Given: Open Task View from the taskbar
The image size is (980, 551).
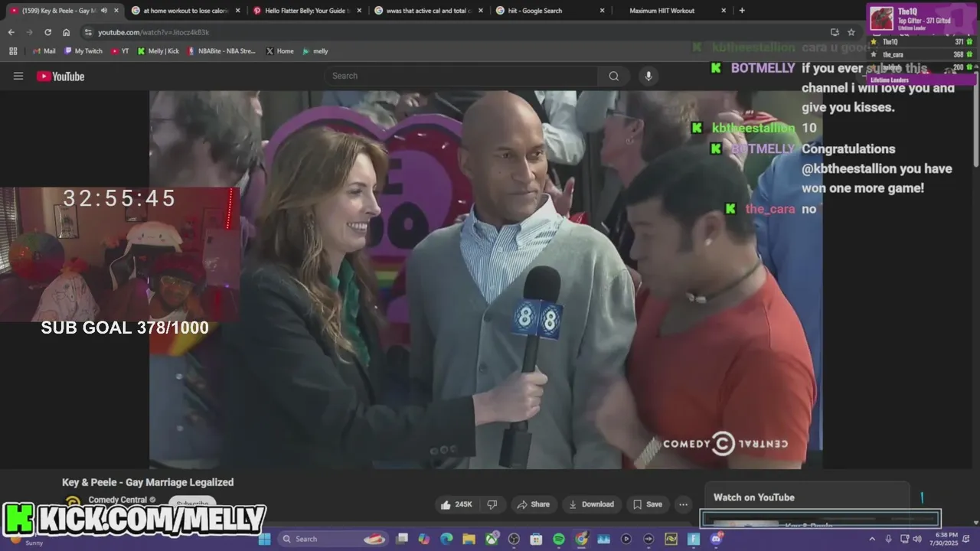Looking at the screenshot, I should (x=402, y=539).
